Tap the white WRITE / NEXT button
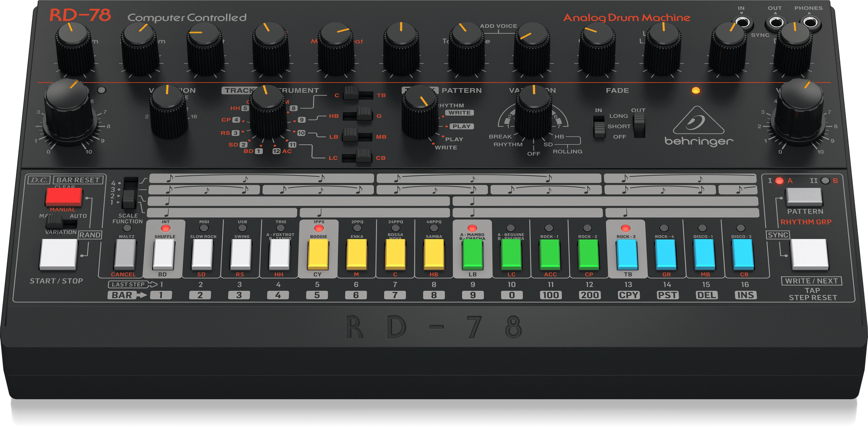The height and width of the screenshot is (427, 868). [x=809, y=255]
